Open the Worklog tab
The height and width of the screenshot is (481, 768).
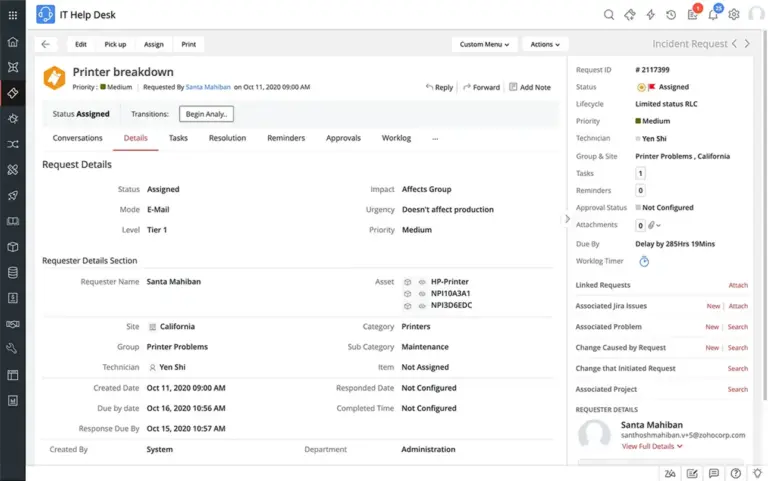pos(396,138)
